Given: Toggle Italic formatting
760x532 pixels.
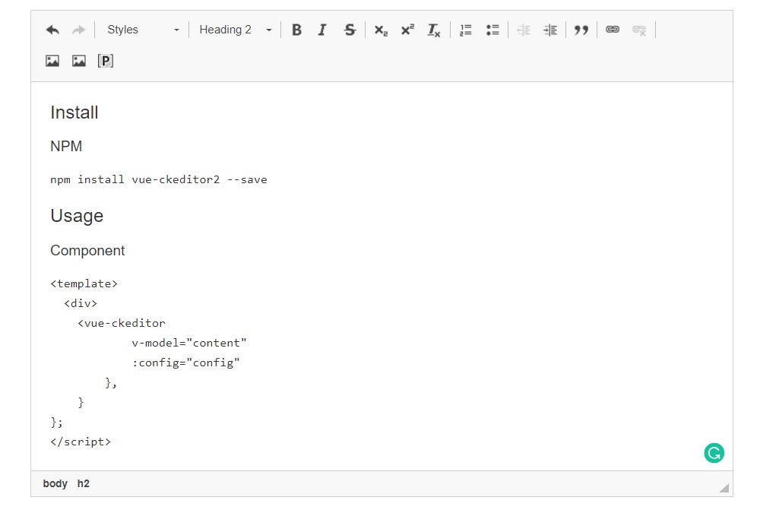Looking at the screenshot, I should [322, 30].
